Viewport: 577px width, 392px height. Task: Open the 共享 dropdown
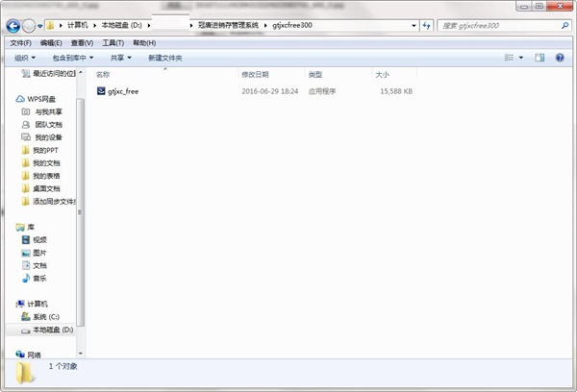[121, 58]
